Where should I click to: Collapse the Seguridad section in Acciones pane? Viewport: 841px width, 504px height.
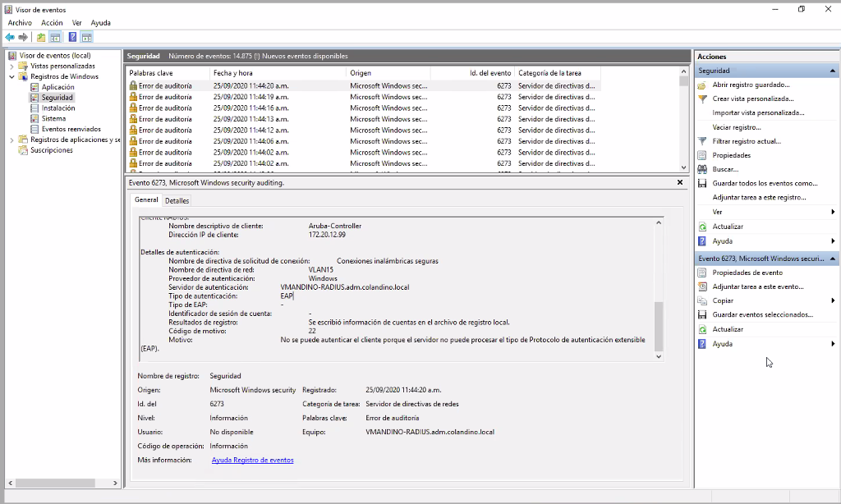(833, 71)
